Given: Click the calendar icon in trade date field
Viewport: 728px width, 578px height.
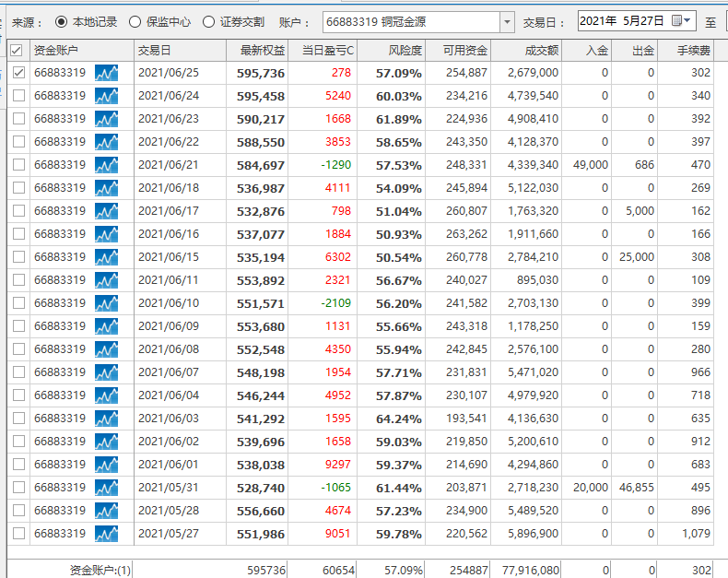Looking at the screenshot, I should (677, 20).
